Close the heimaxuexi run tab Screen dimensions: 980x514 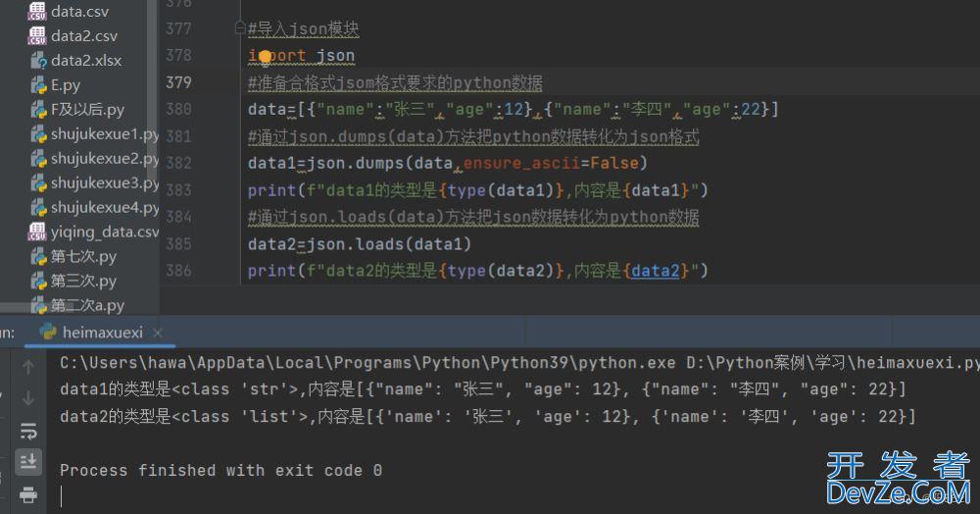pos(158,333)
